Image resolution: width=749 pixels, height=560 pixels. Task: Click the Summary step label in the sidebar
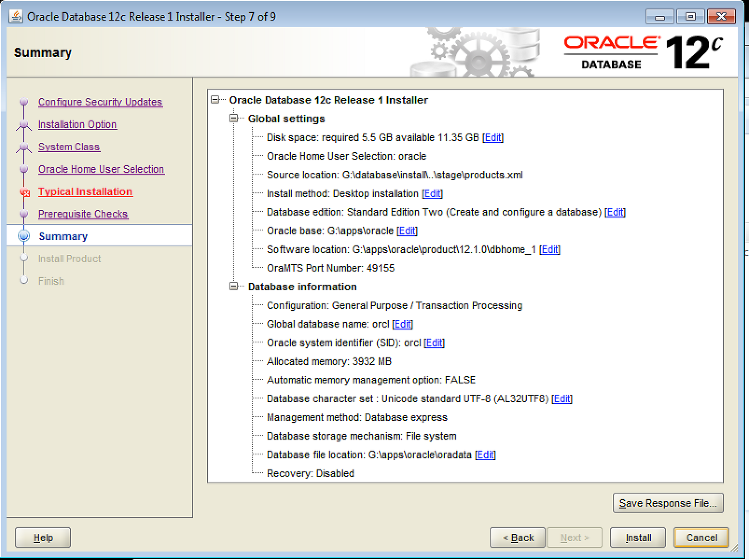point(63,236)
